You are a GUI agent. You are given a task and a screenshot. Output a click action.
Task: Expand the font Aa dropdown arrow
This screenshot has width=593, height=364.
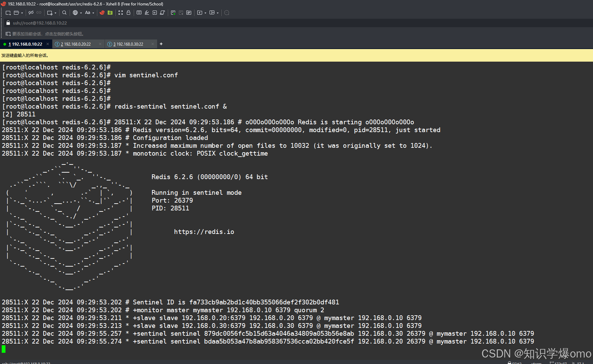(93, 13)
